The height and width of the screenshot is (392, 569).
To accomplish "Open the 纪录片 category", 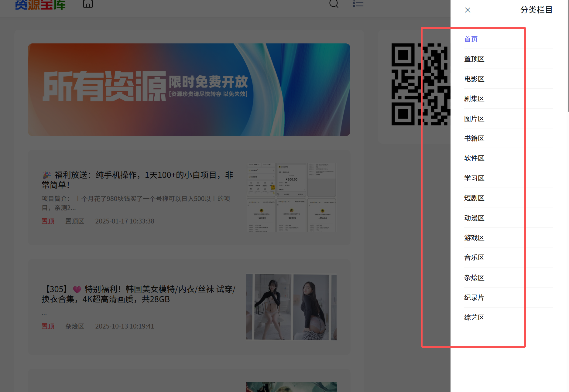I will (x=474, y=298).
